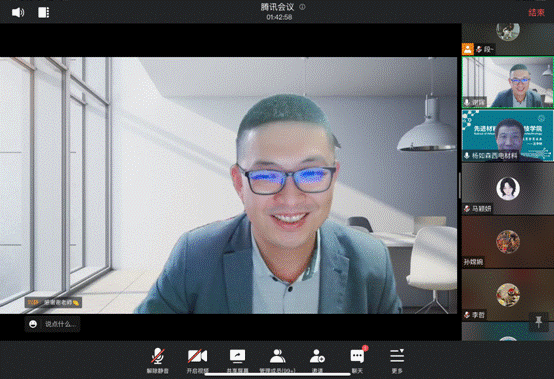The image size is (554, 379).
Task: Open meeting info icon beside title
Action: coord(302,7)
